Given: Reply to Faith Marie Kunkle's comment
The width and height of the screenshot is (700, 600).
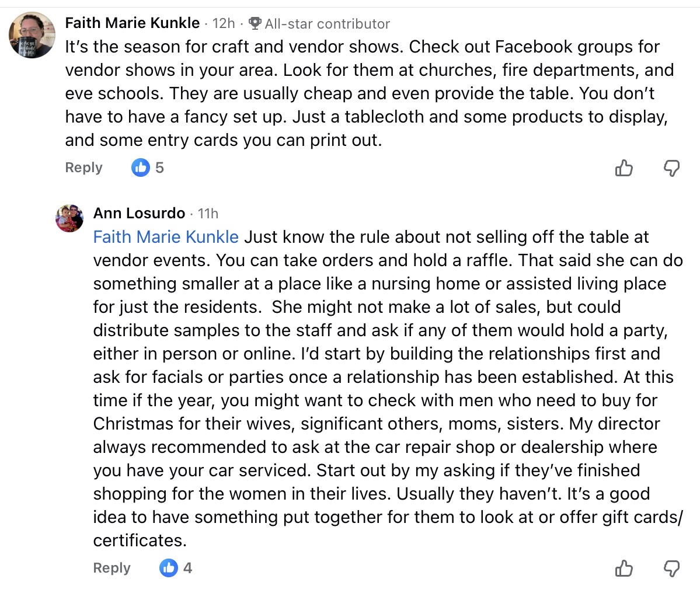Looking at the screenshot, I should [83, 168].
